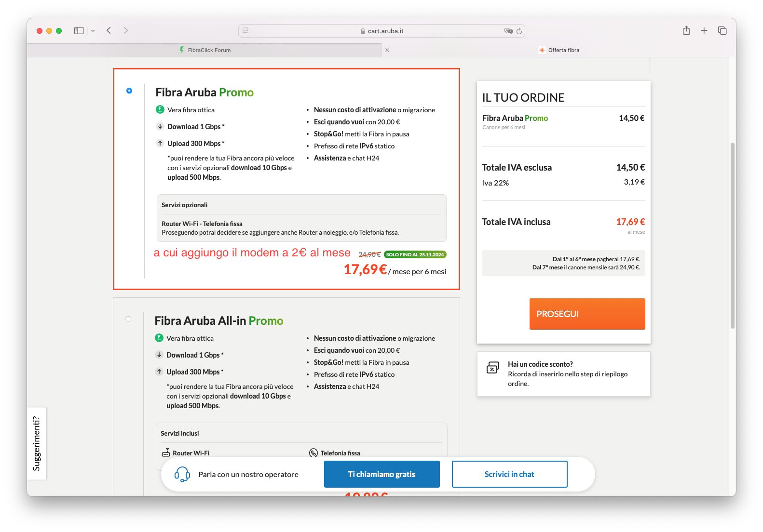Switch to the FibraClick Forum tab

[x=204, y=50]
